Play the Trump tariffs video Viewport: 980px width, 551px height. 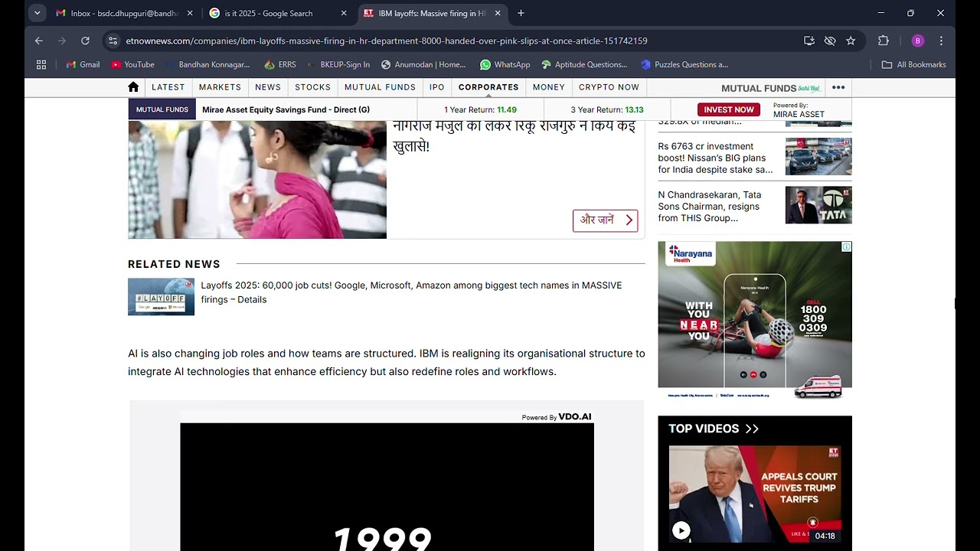(x=681, y=530)
